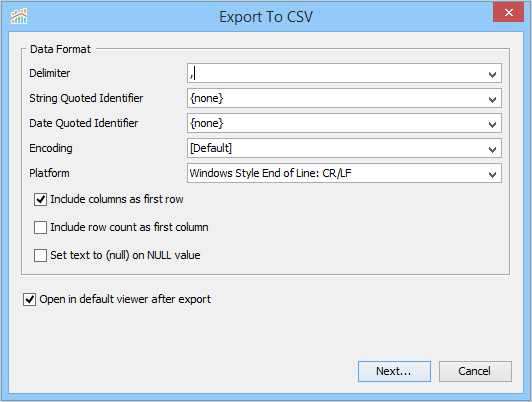Expand the Date Quoted Identifier dropdown
532x402 pixels.
click(492, 124)
